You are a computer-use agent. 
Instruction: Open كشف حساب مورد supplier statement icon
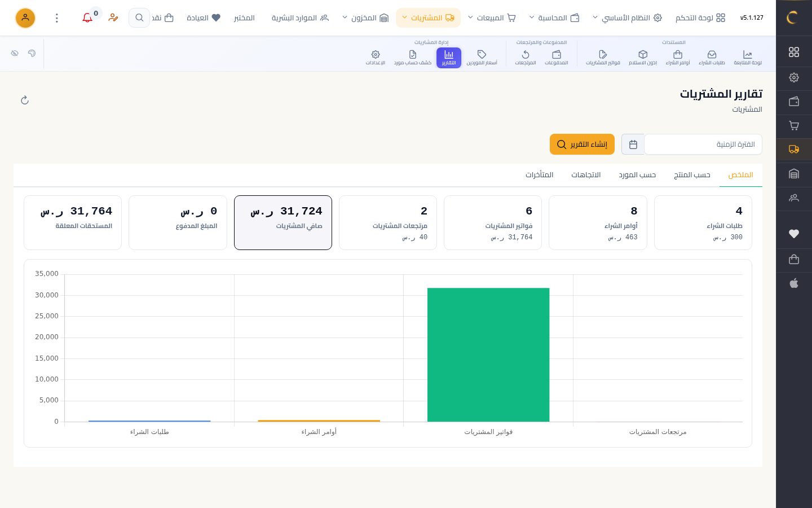[413, 58]
